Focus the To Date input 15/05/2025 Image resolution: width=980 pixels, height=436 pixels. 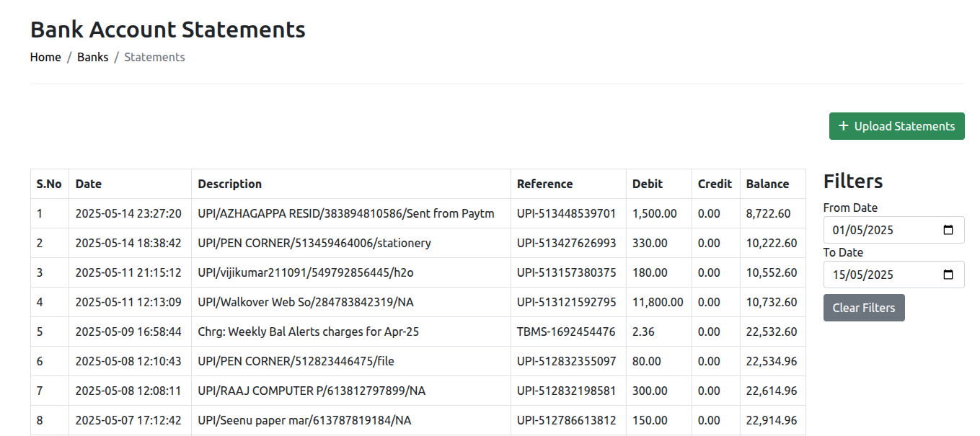click(x=893, y=275)
